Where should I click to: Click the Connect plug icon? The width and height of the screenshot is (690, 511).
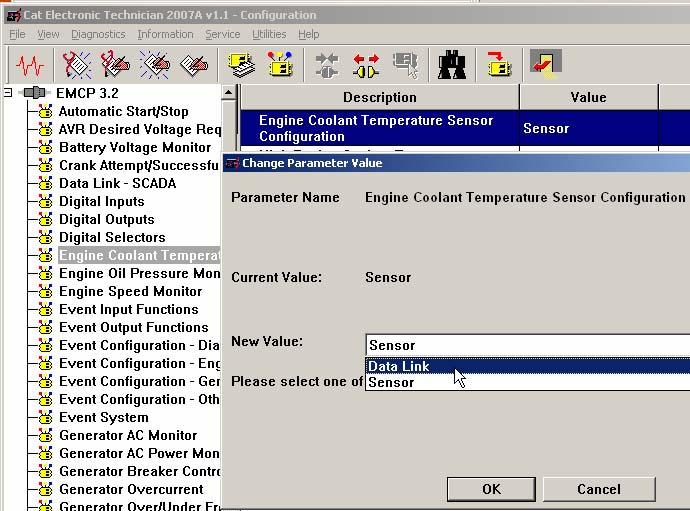tap(327, 65)
